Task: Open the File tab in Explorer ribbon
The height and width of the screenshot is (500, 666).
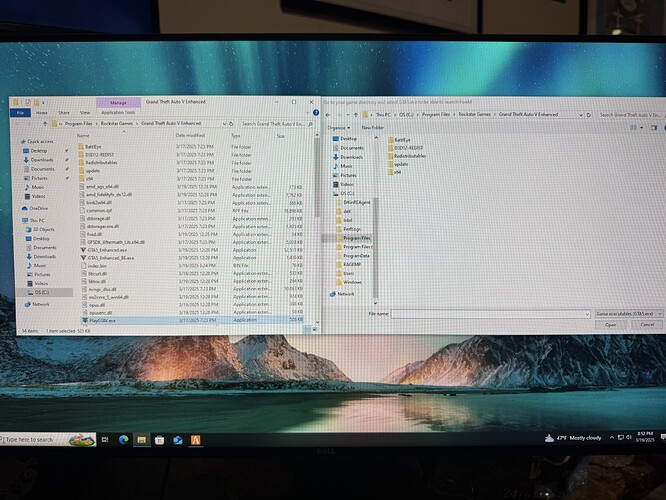Action: click(x=20, y=113)
